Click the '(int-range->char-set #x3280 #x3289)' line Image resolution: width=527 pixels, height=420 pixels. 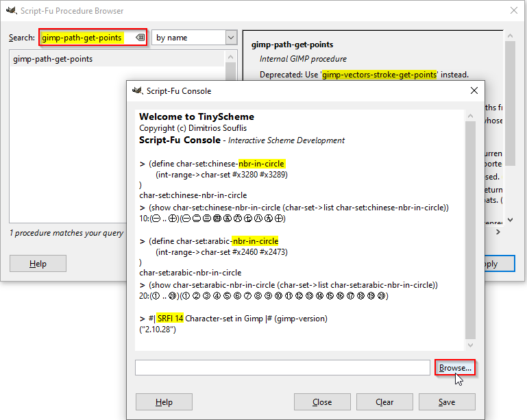(x=221, y=175)
